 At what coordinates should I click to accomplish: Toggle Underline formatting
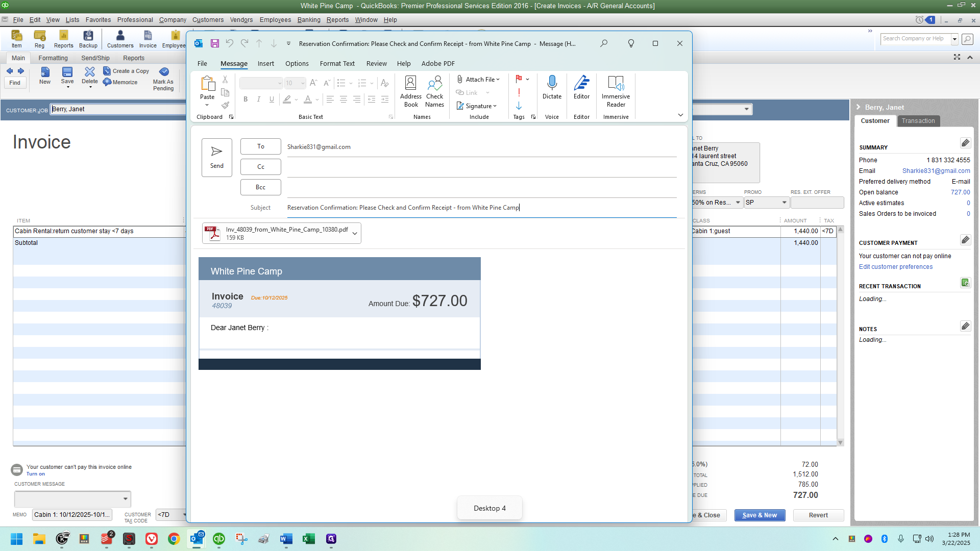coord(272,99)
